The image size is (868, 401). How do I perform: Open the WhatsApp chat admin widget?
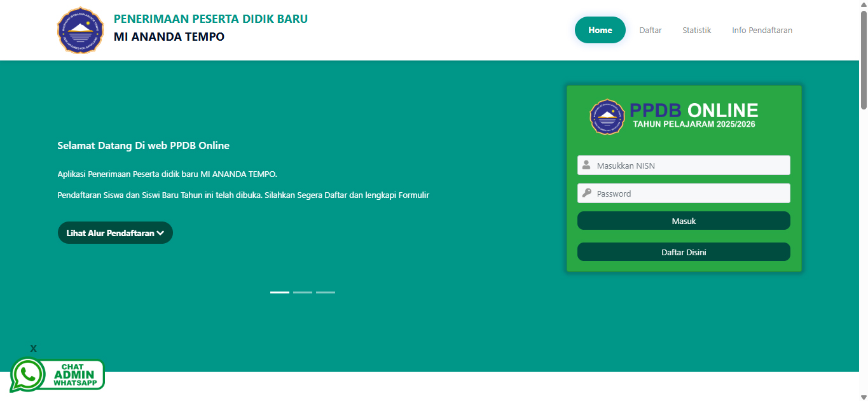pos(57,375)
